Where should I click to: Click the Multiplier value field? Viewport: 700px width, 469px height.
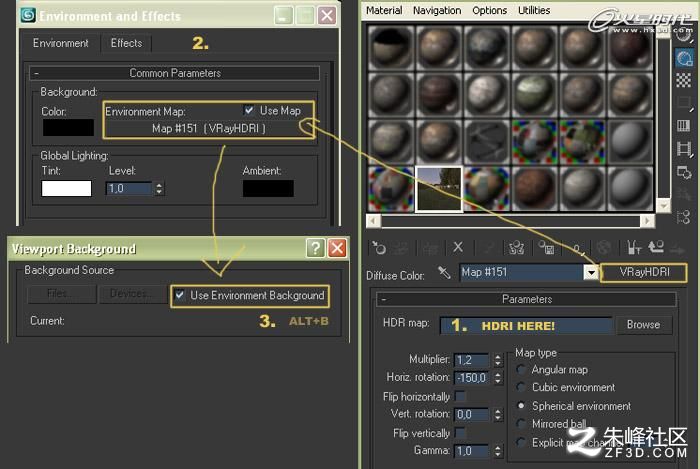tap(473, 360)
